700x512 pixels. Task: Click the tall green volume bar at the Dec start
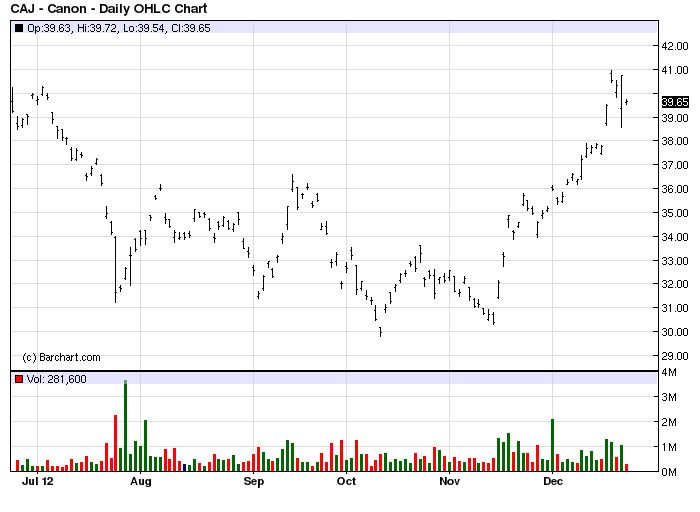553,445
